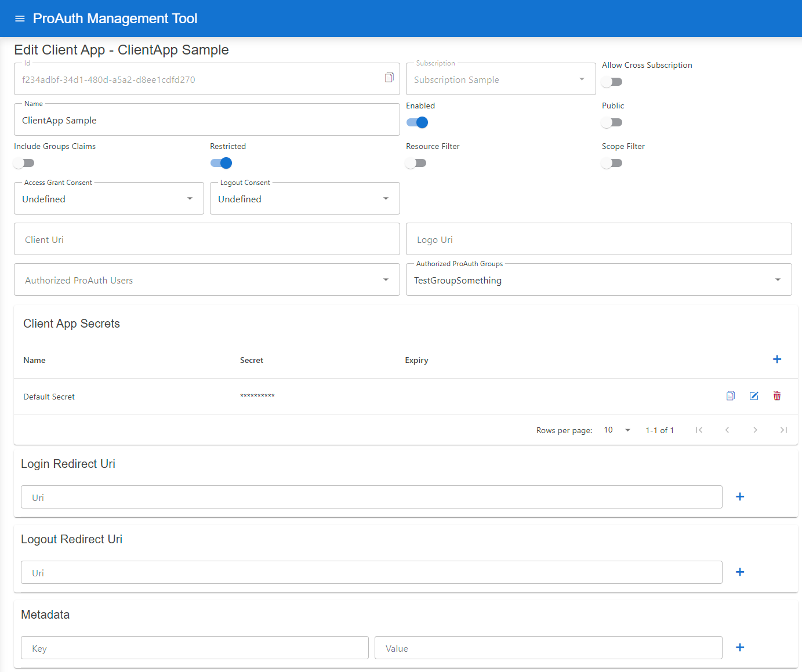The image size is (802, 672).
Task: Turn off the Restricted toggle
Action: coord(221,163)
